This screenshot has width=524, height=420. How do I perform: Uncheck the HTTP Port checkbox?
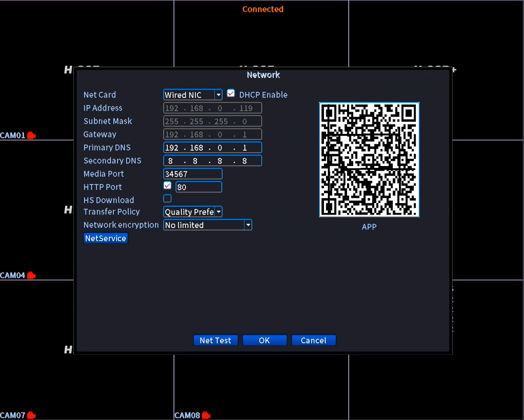[x=167, y=185]
